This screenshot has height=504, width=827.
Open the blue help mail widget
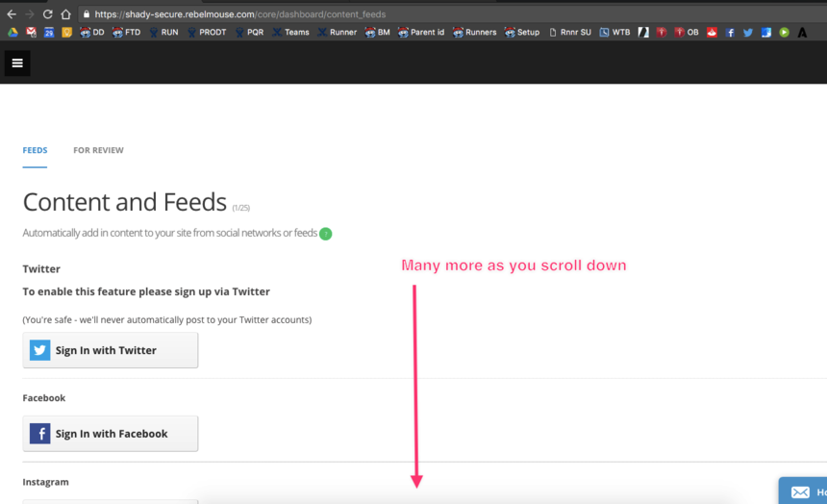[x=802, y=491]
